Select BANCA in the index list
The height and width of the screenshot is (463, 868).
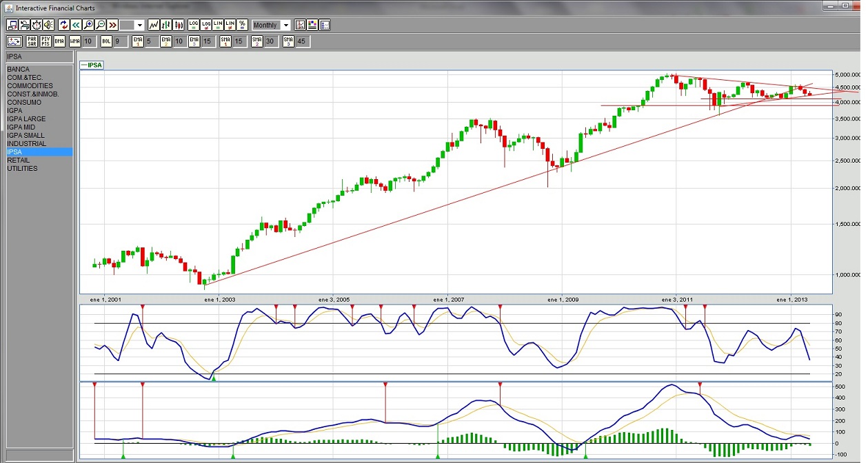click(x=39, y=70)
